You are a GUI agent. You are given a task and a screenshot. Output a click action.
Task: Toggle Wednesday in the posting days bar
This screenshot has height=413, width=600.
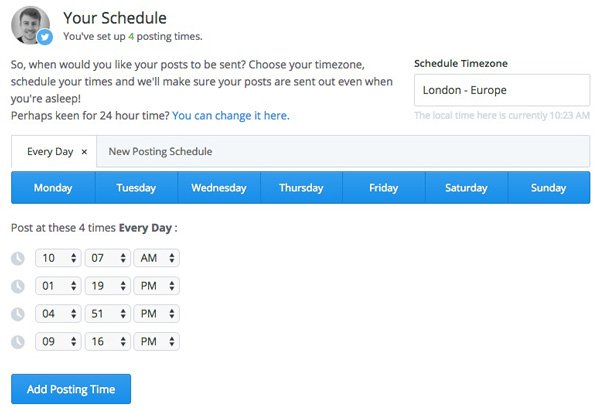point(219,188)
